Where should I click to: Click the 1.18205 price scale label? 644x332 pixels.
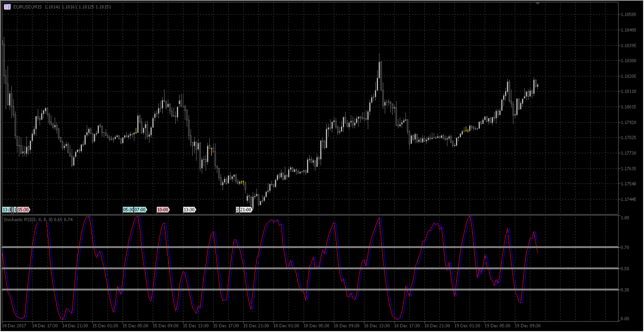tap(629, 76)
